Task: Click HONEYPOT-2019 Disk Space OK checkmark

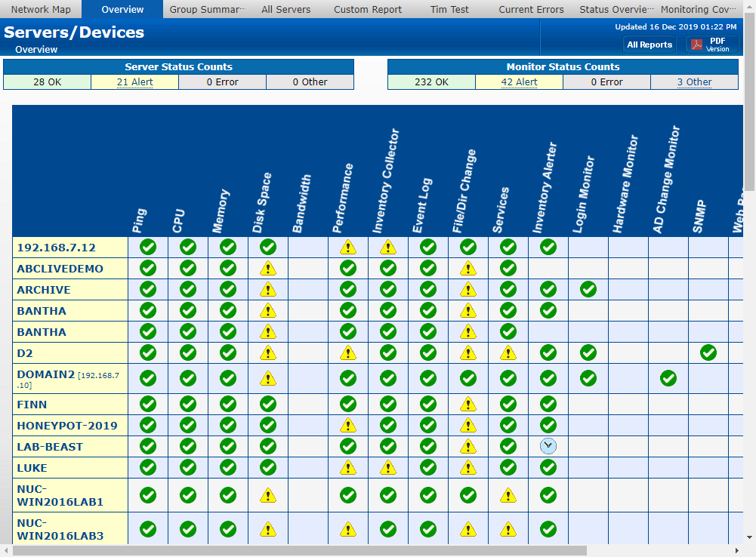Action: click(267, 426)
